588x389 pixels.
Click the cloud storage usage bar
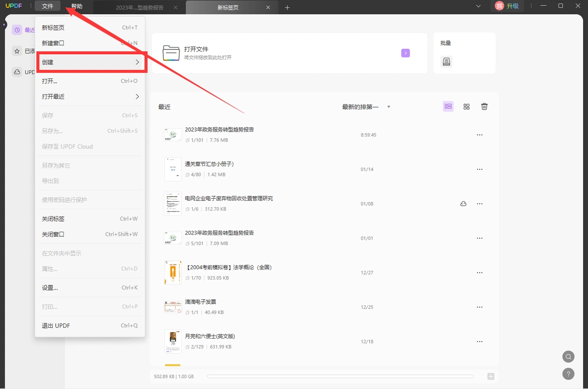click(340, 376)
